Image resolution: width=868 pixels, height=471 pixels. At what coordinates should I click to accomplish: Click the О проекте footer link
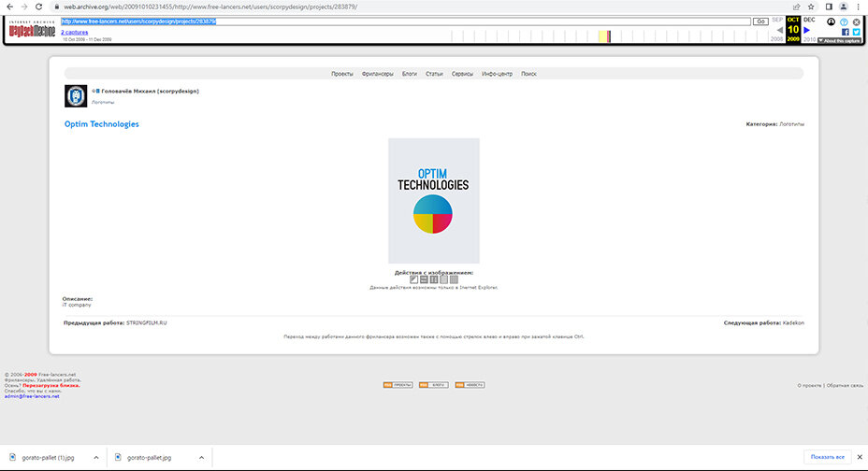point(809,385)
